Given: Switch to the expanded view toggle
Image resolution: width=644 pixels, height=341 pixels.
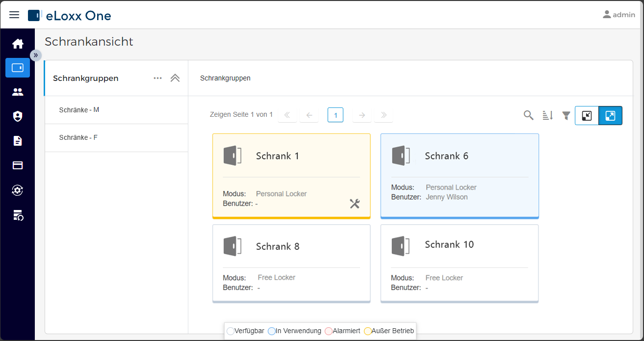Looking at the screenshot, I should pyautogui.click(x=611, y=116).
